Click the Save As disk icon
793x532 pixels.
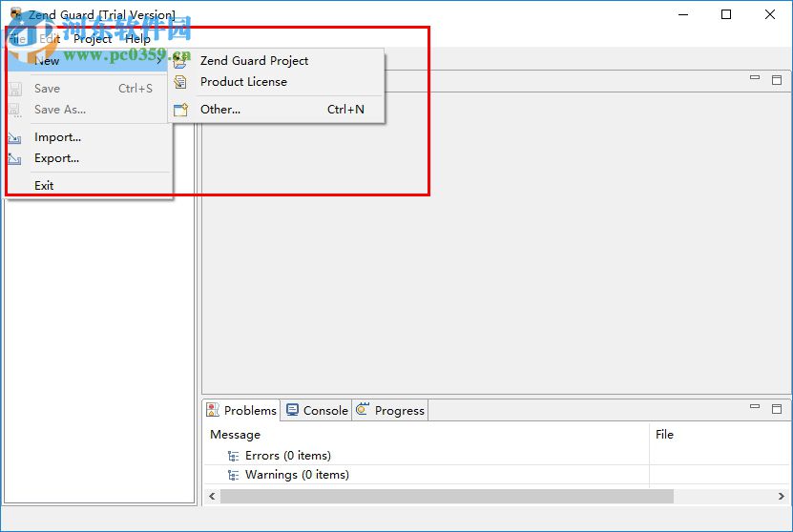tap(15, 111)
